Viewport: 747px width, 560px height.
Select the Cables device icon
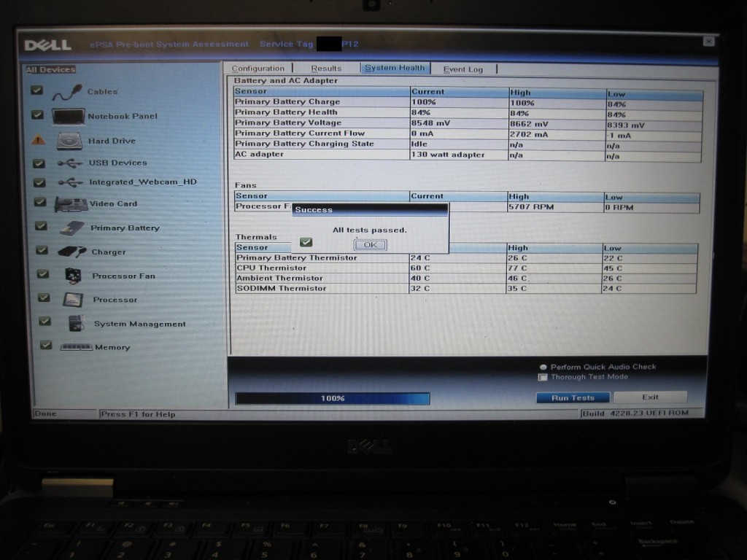click(67, 91)
